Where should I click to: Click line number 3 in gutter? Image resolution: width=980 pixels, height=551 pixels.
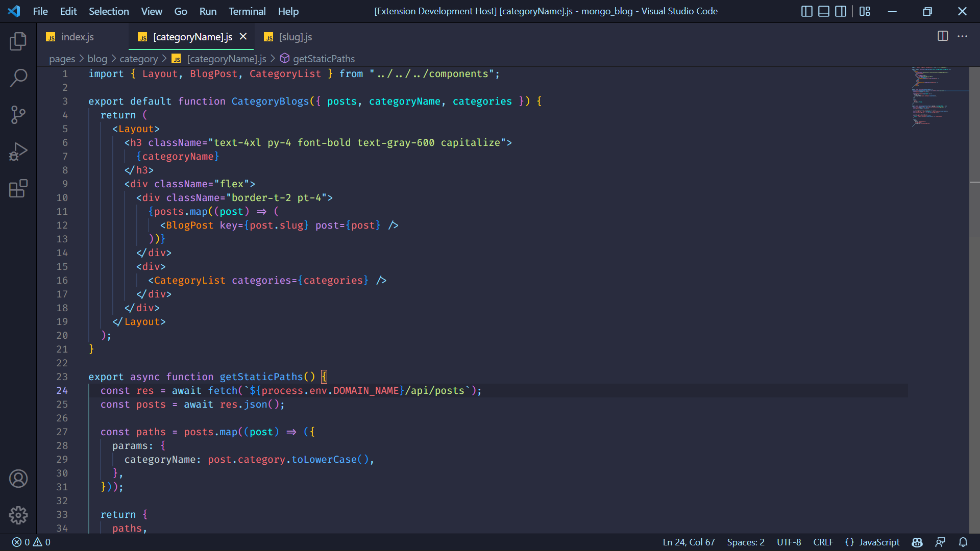[65, 101]
